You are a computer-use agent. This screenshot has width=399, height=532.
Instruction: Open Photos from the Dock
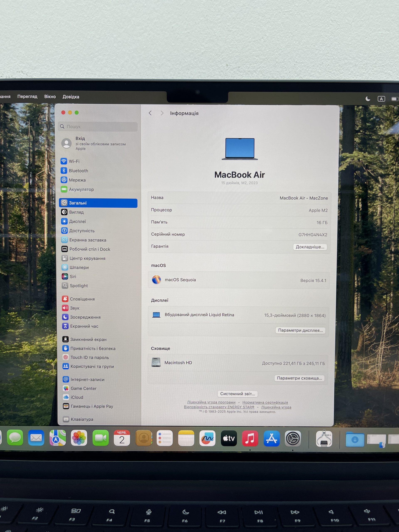pos(79,438)
